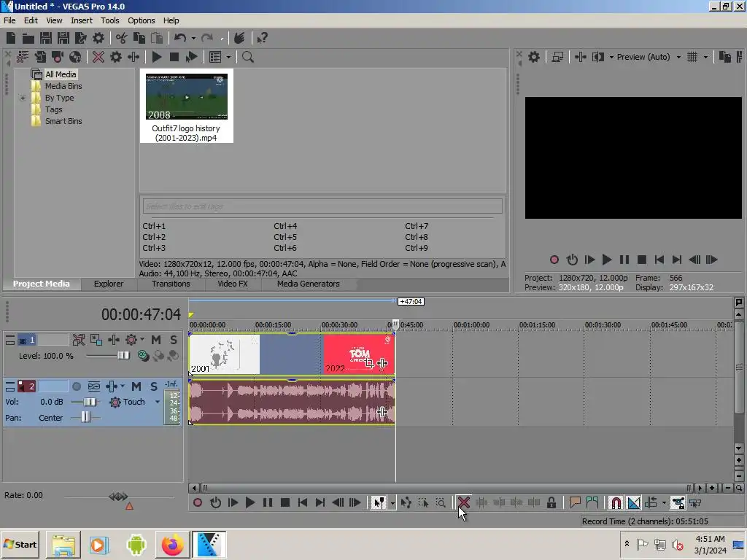Open Auto Ripple dropdown arrow in timeline toolbar
This screenshot has height=560, width=747.
coord(664,503)
